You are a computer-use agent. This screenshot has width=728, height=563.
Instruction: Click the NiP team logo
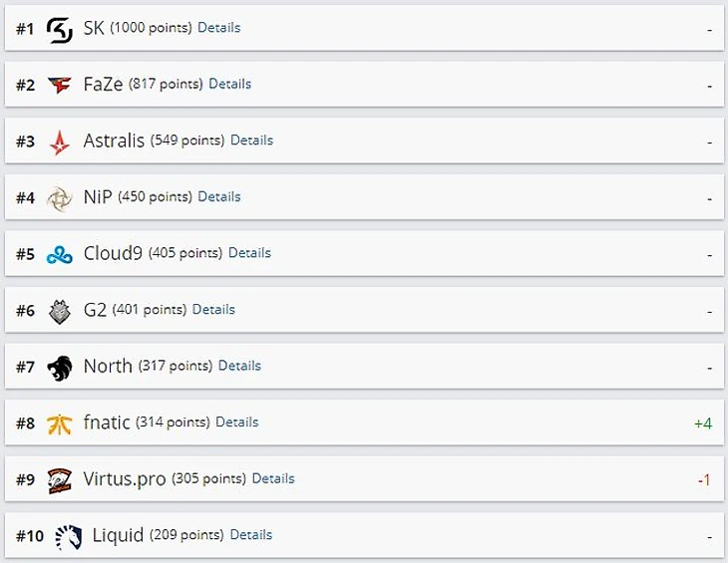coord(60,199)
